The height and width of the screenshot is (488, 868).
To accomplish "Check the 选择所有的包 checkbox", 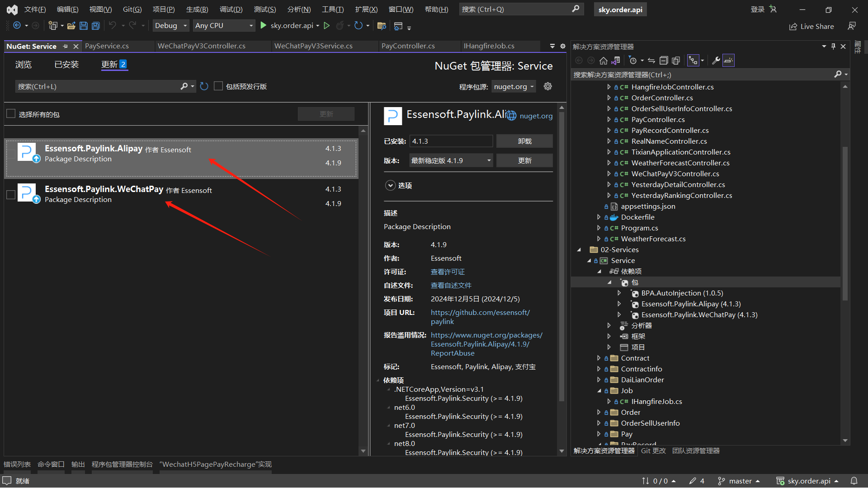I will point(11,114).
